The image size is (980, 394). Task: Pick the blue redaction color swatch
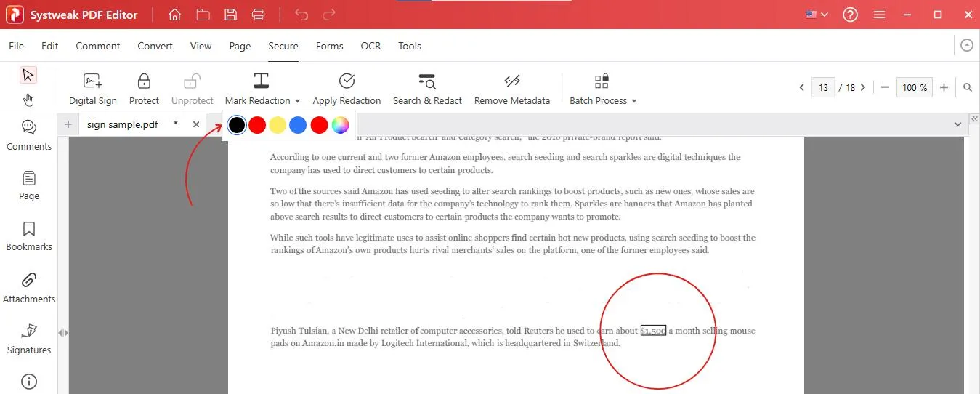[x=298, y=125]
